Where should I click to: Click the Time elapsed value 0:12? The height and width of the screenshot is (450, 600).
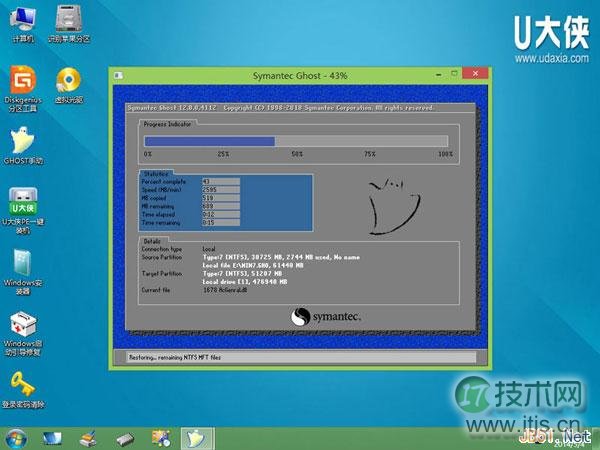tap(221, 214)
